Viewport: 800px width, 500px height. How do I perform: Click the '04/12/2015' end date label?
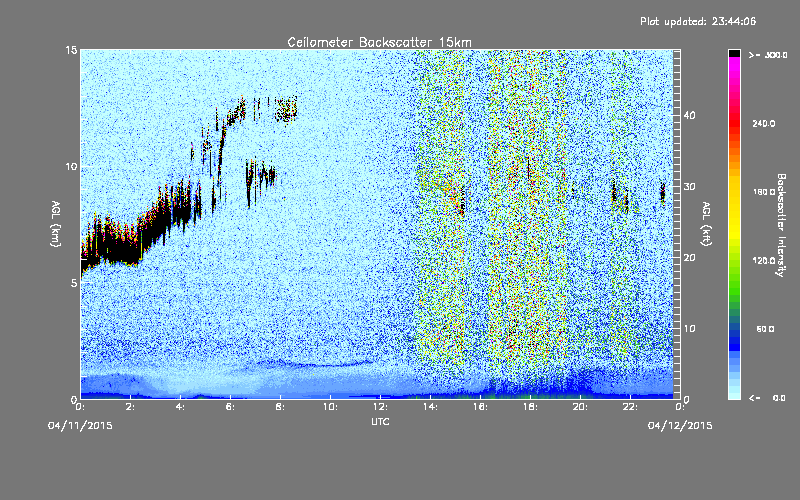(x=680, y=426)
